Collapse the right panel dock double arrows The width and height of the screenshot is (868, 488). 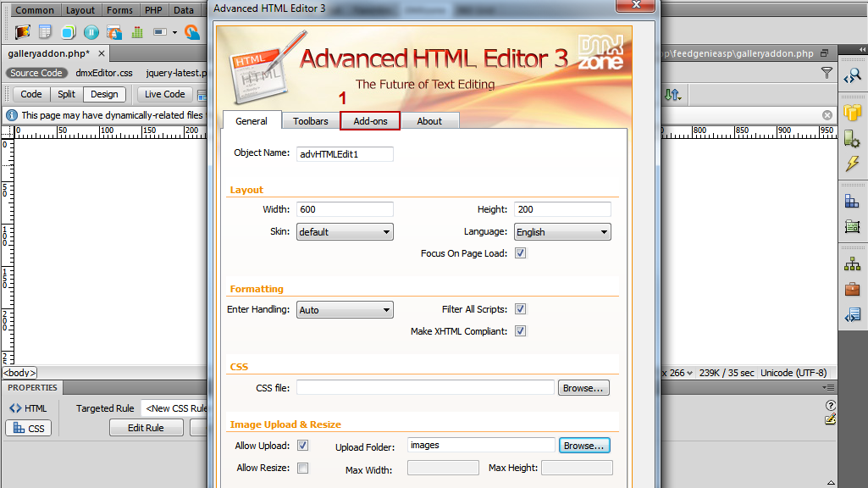(862, 49)
